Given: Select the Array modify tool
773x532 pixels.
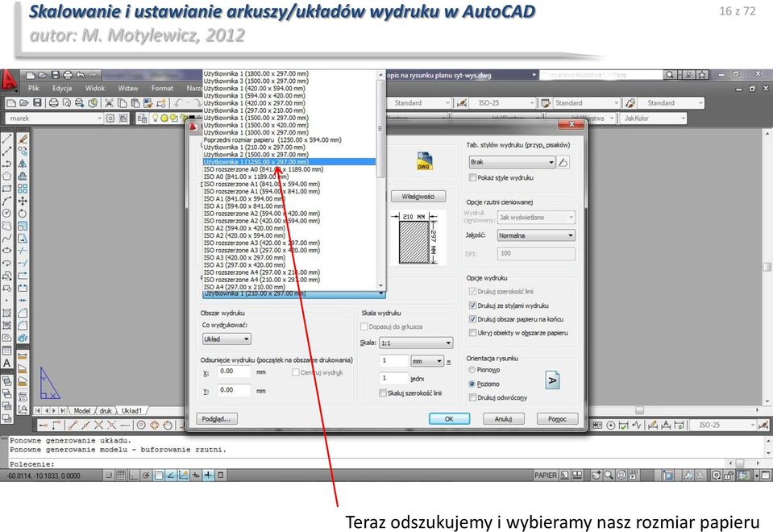Looking at the screenshot, I should [23, 189].
